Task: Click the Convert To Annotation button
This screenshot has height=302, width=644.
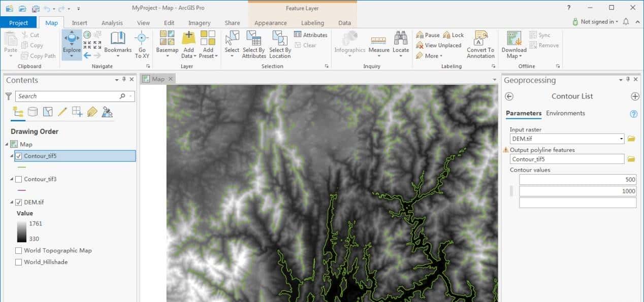Action: [480, 44]
